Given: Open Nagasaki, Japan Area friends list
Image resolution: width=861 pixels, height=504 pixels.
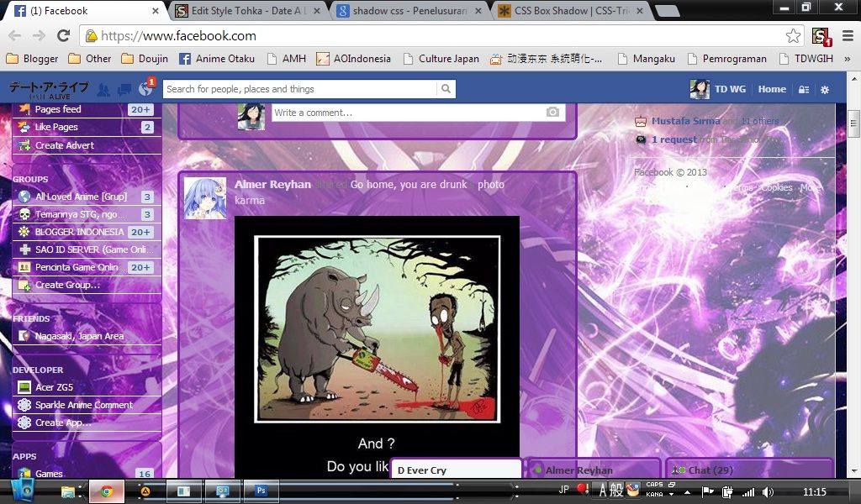Looking at the screenshot, I should (x=87, y=336).
